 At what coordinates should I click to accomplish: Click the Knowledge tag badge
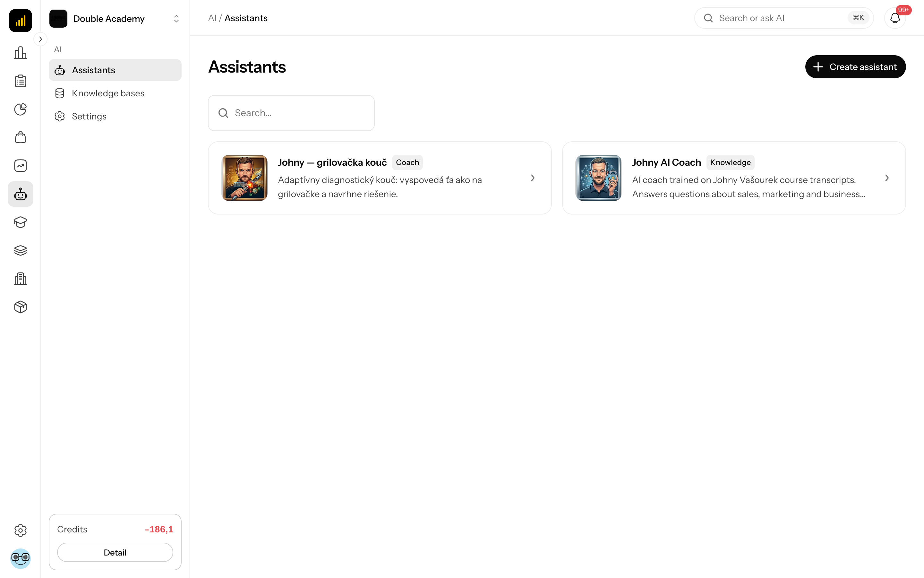pyautogui.click(x=730, y=162)
